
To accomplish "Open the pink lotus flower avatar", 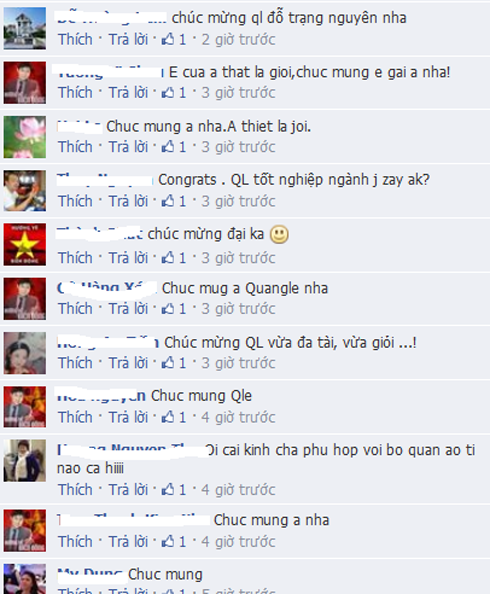I will pos(25,137).
